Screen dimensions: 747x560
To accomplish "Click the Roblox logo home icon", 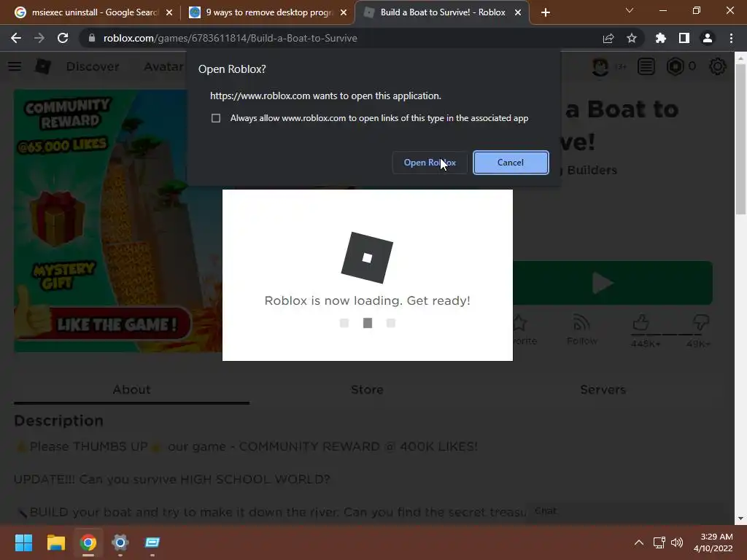I will coord(42,66).
